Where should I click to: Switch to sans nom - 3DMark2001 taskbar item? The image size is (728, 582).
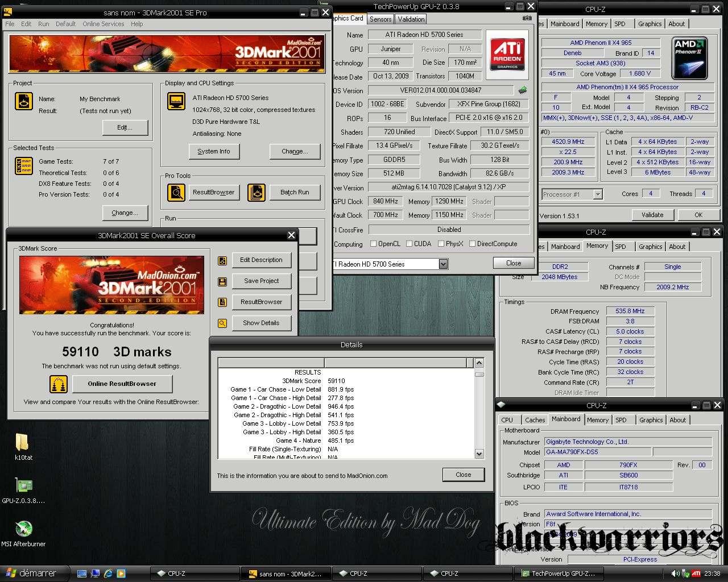coord(286,573)
